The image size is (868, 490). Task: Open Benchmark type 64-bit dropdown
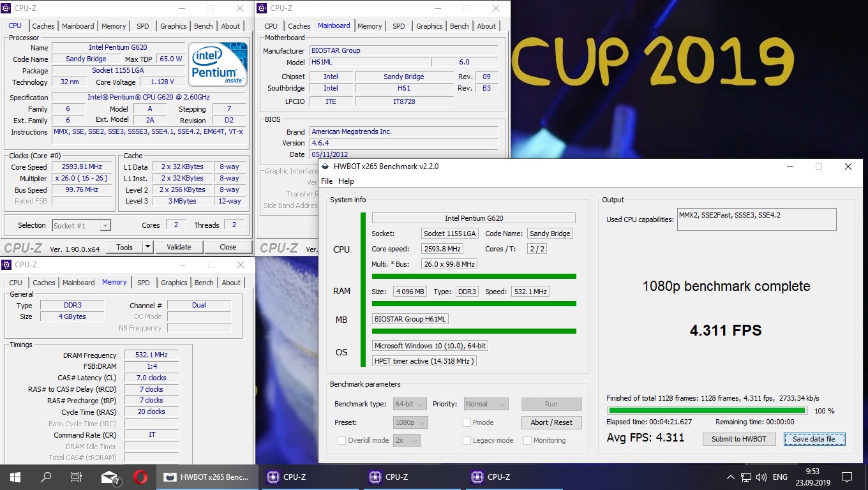[410, 404]
